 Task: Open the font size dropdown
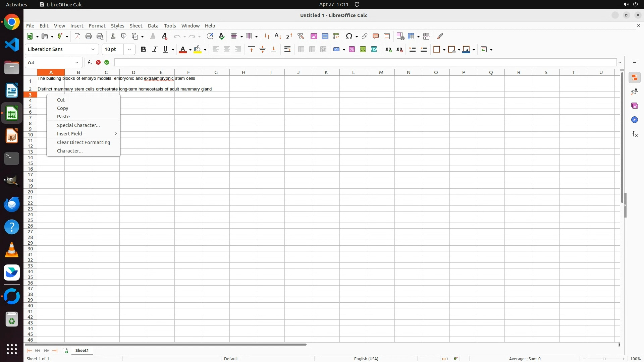[129, 50]
